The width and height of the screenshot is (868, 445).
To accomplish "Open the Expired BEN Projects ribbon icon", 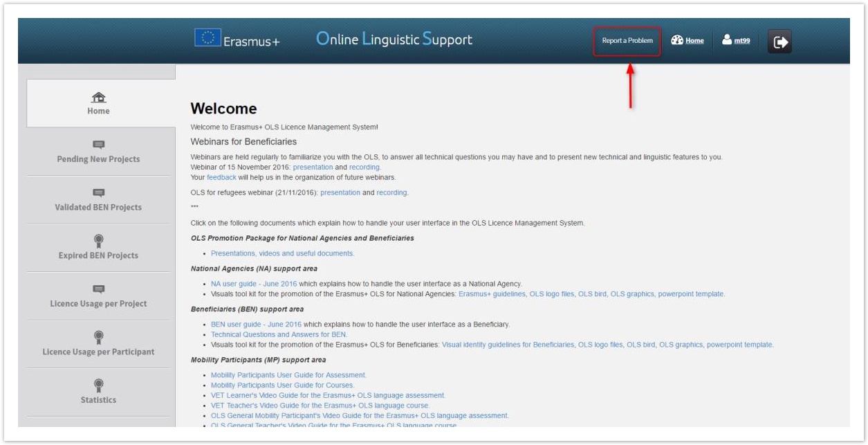I will (x=99, y=241).
